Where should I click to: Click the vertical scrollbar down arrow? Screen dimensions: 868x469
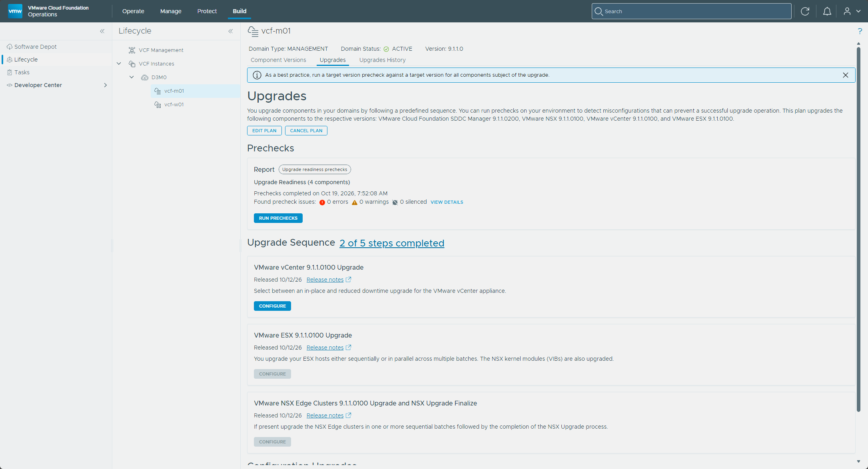(x=858, y=461)
